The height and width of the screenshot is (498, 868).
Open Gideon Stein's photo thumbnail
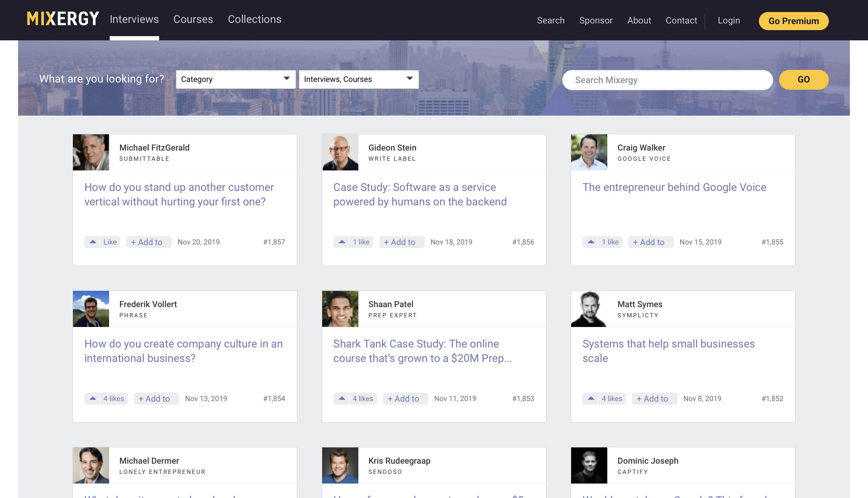340,152
